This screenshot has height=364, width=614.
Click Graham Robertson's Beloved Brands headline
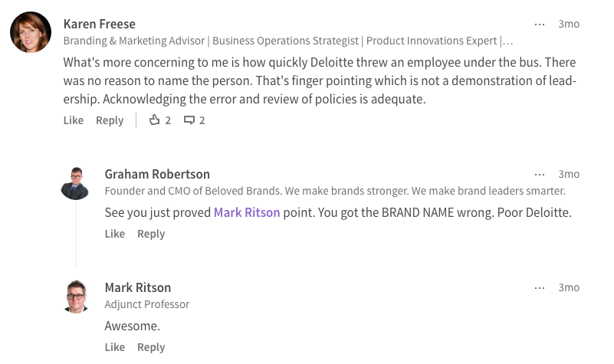click(x=335, y=191)
